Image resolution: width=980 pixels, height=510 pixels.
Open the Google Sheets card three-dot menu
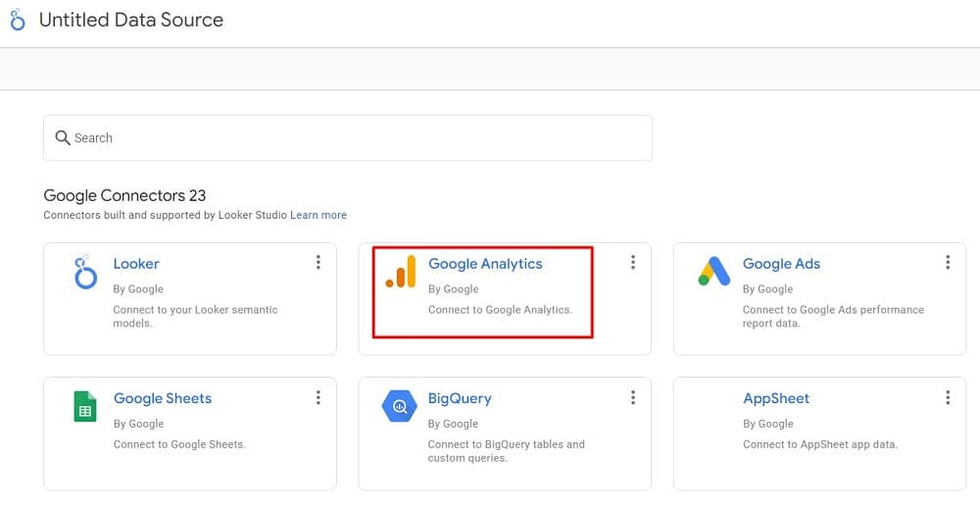click(318, 397)
